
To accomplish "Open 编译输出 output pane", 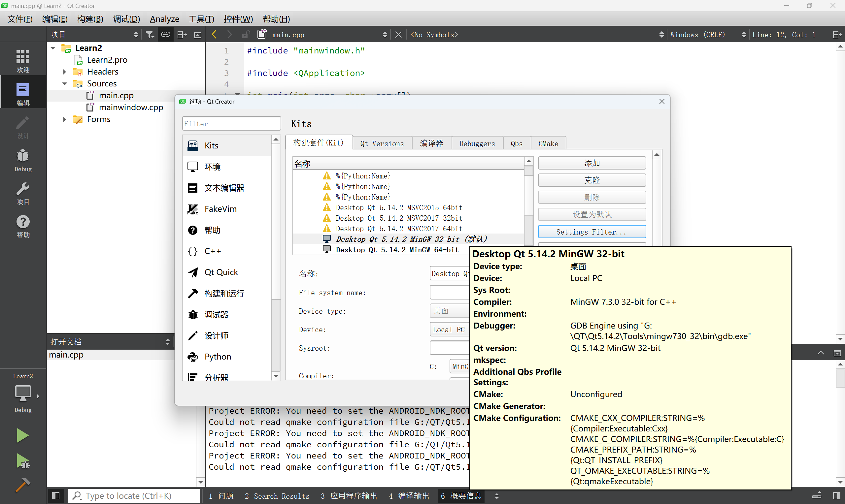I will pyautogui.click(x=409, y=496).
